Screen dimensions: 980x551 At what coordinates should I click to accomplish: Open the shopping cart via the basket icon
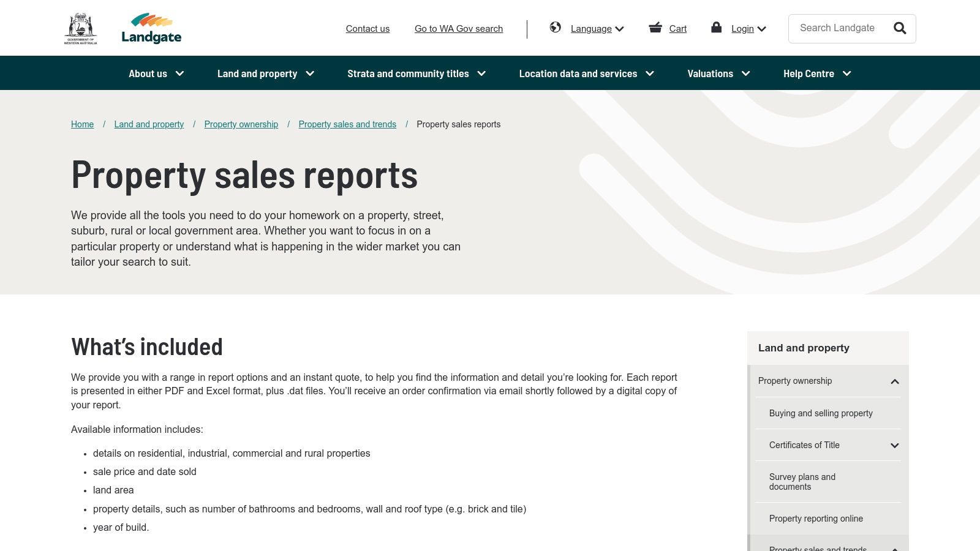point(655,28)
